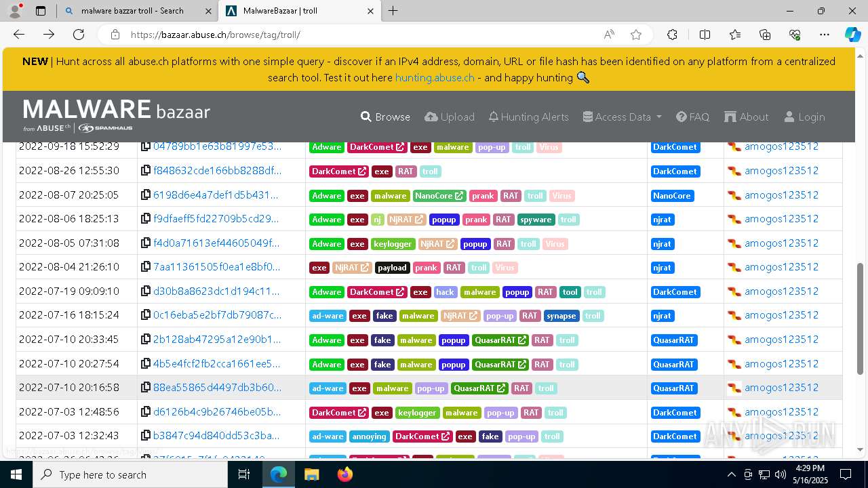Click hack tag on d30b8a8623 row
Viewport: 868px width, 488px height.
point(445,292)
